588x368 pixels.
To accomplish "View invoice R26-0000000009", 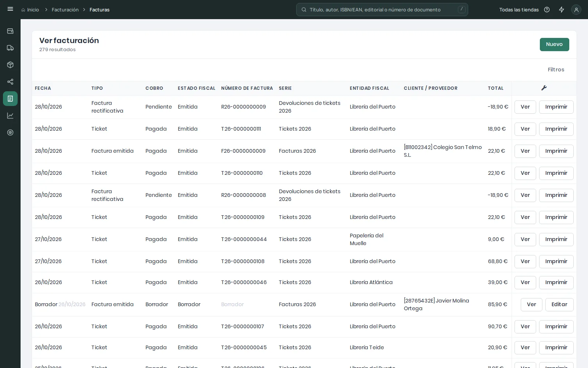I will [525, 107].
